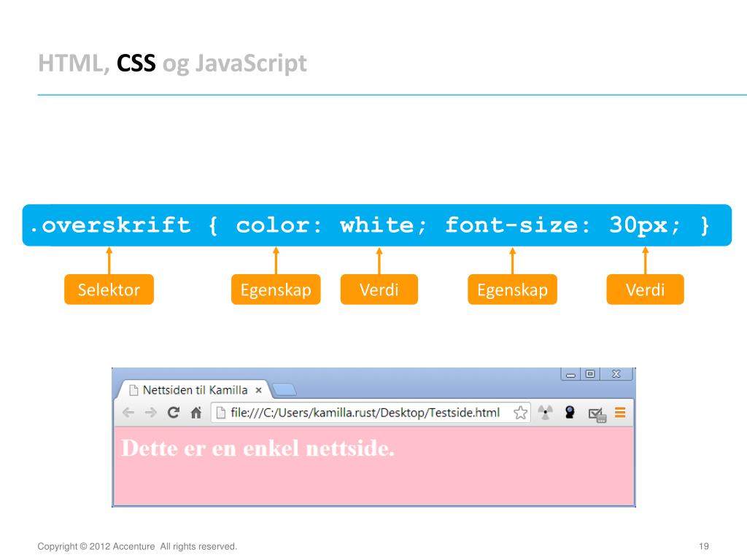Click the .overskrift selector text

tap(111, 225)
